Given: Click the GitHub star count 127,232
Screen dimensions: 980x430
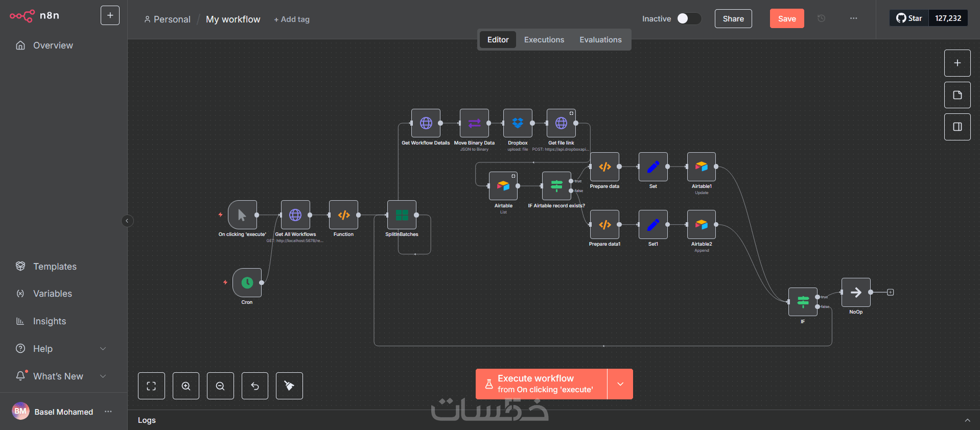Looking at the screenshot, I should point(948,18).
